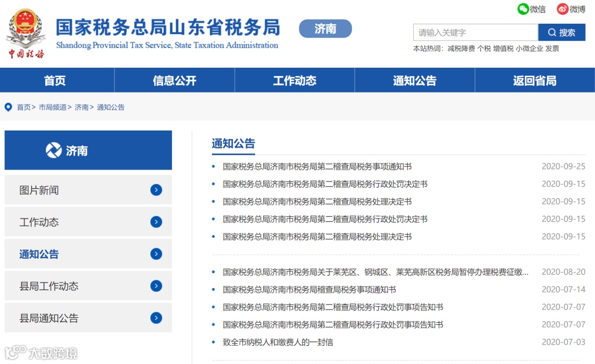
Task: Click breadcrumb link 济南
Action: (x=82, y=107)
